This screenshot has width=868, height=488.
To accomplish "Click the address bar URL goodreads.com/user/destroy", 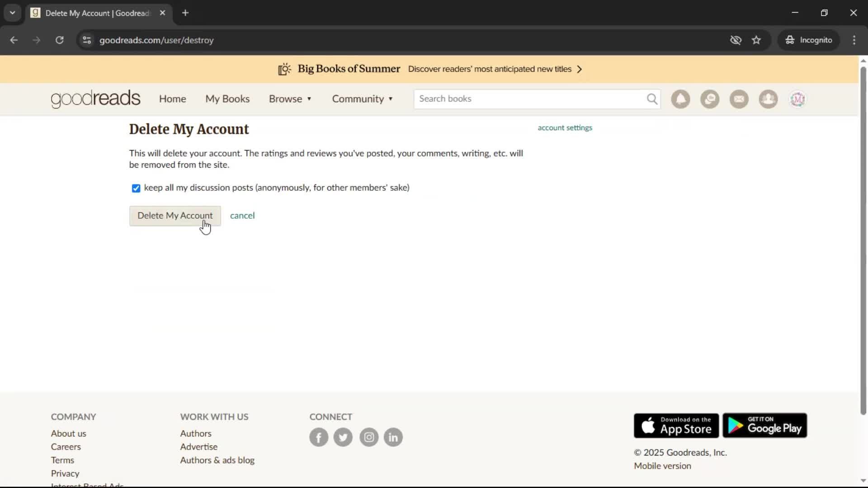I will [156, 40].
